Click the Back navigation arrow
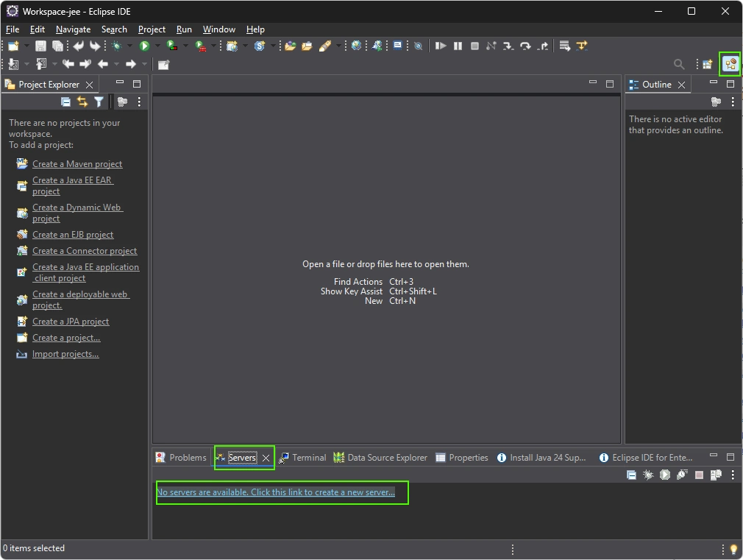Image resolution: width=743 pixels, height=560 pixels. coord(103,65)
